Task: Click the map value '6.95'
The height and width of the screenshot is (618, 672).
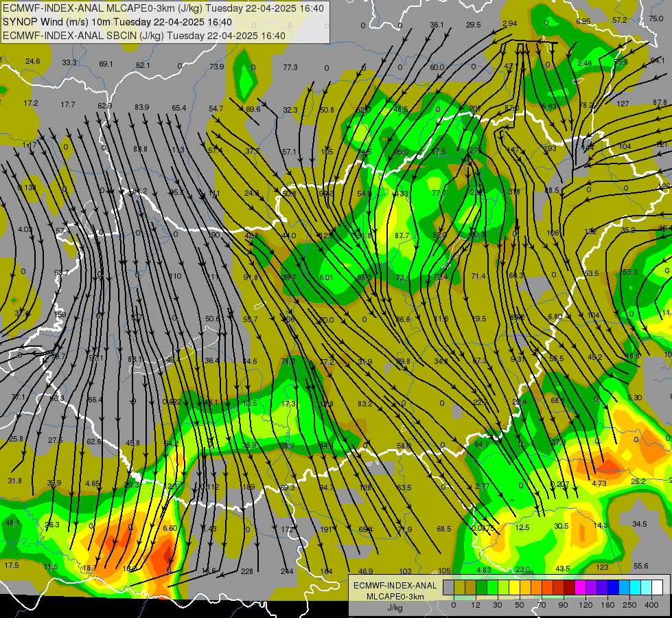Action: (583, 21)
